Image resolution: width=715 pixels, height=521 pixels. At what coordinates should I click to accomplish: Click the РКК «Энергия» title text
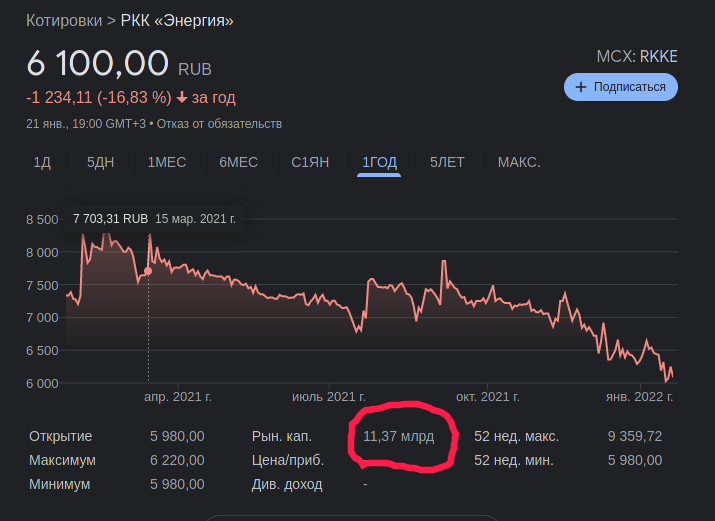(x=177, y=21)
